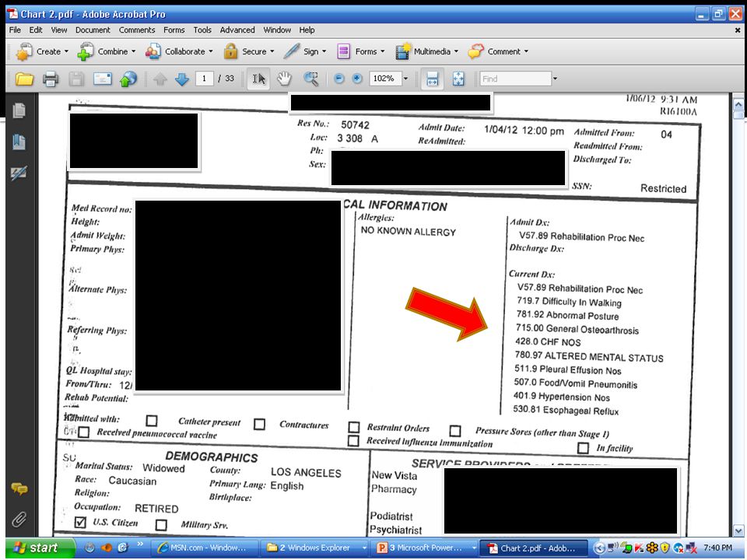Screen dimensions: 747x560
Task: Switch to MSN.com browser taskbar button
Action: tap(206, 548)
